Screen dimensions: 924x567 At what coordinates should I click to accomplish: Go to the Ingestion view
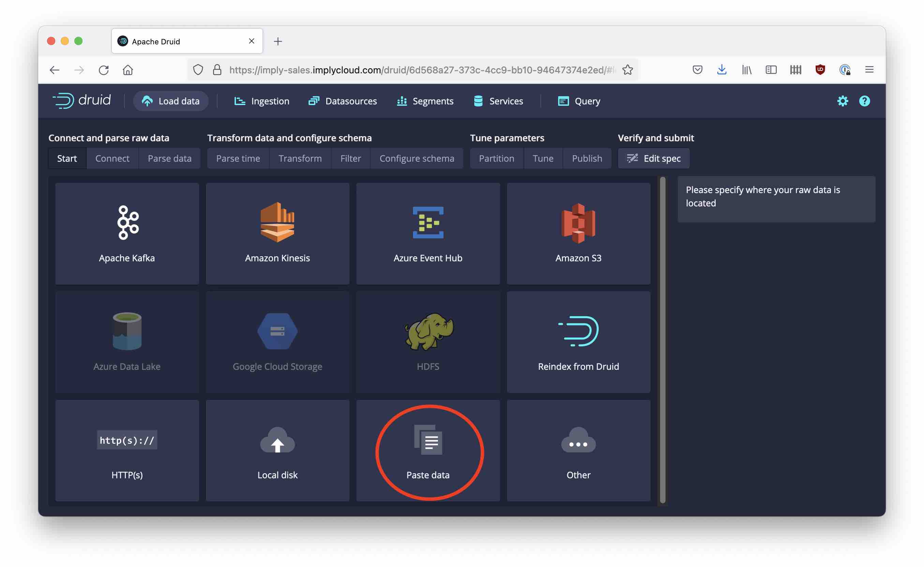(262, 101)
